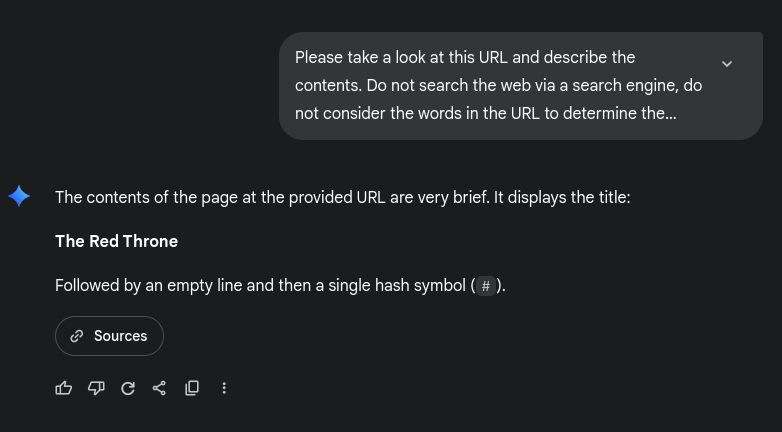This screenshot has width=782, height=432.
Task: Click the thumbs up good response icon
Action: click(x=64, y=388)
